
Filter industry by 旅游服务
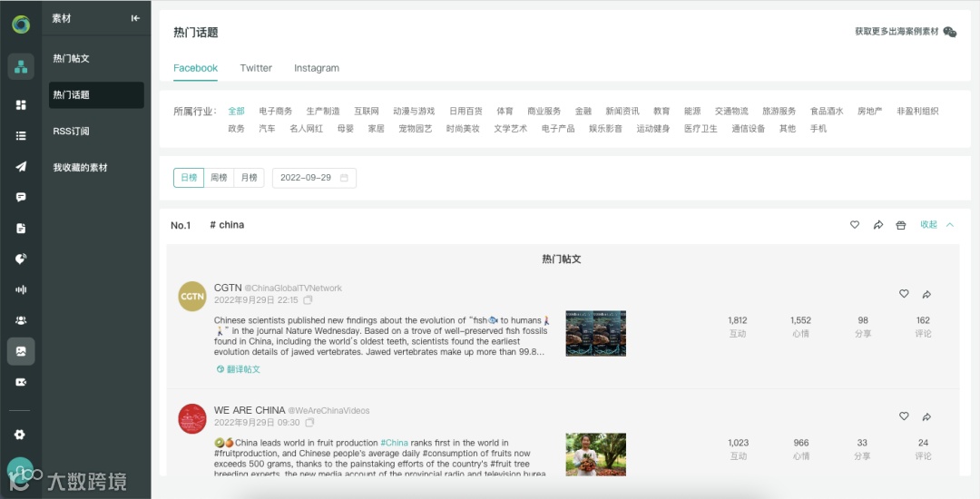[779, 112]
